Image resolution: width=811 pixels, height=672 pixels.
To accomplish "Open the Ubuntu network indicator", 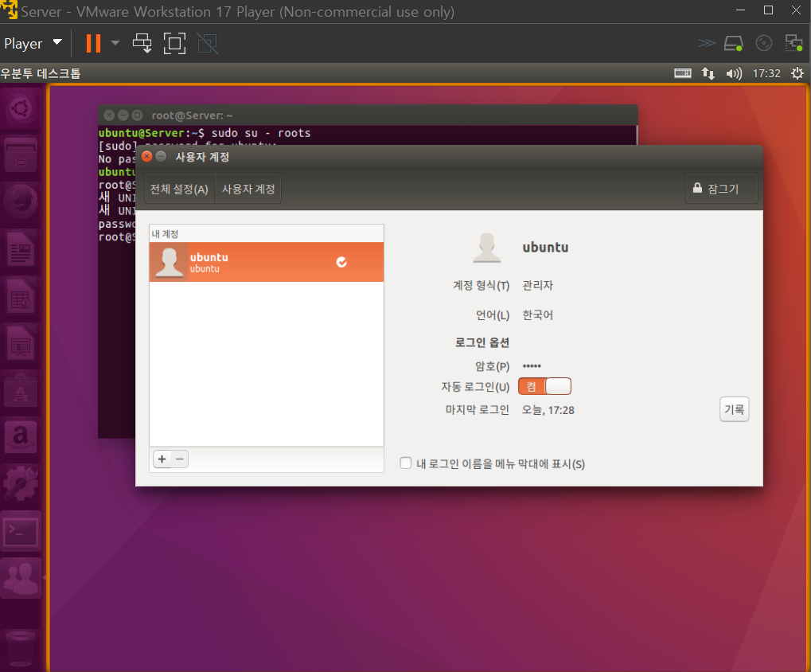I will [x=708, y=73].
